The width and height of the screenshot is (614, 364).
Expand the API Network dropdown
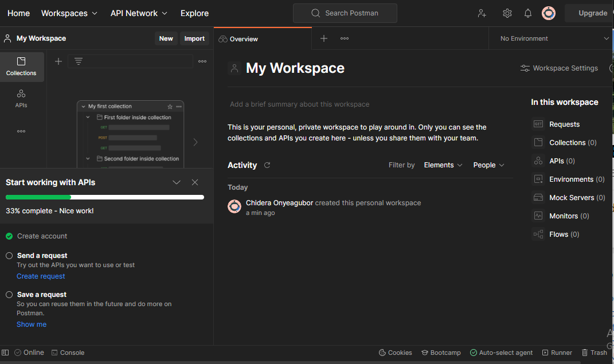coord(139,13)
